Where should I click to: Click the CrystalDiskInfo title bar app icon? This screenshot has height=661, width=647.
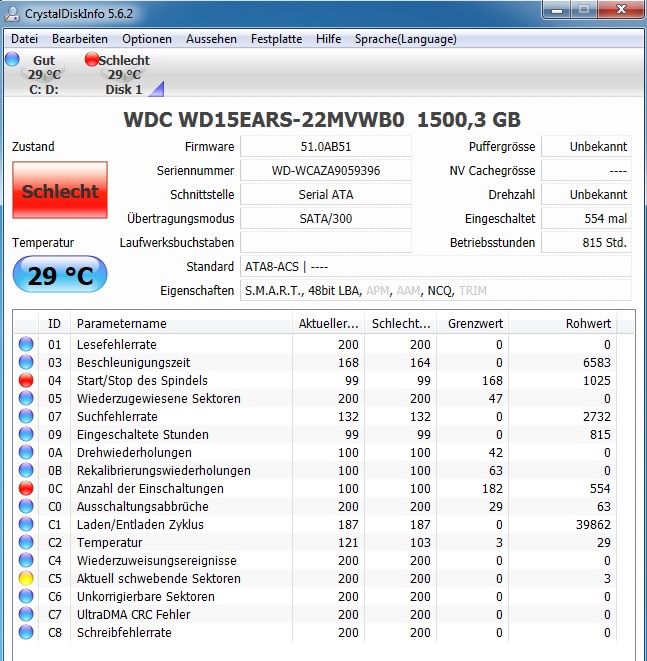pyautogui.click(x=12, y=13)
